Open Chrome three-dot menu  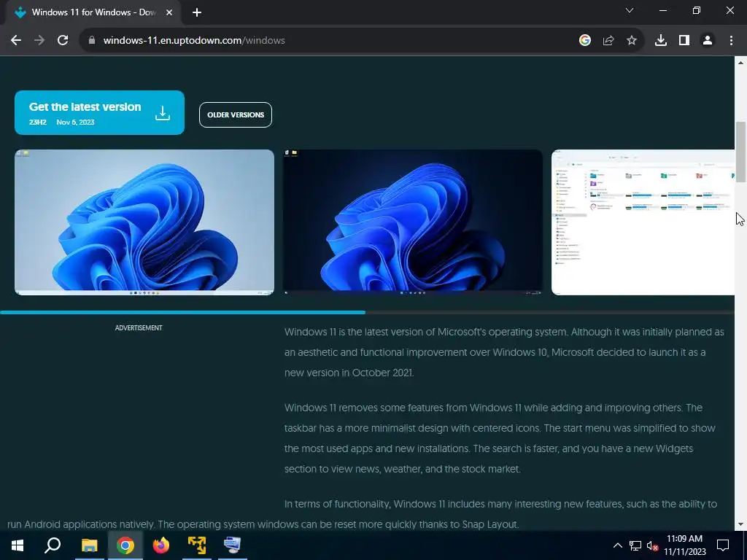click(731, 41)
